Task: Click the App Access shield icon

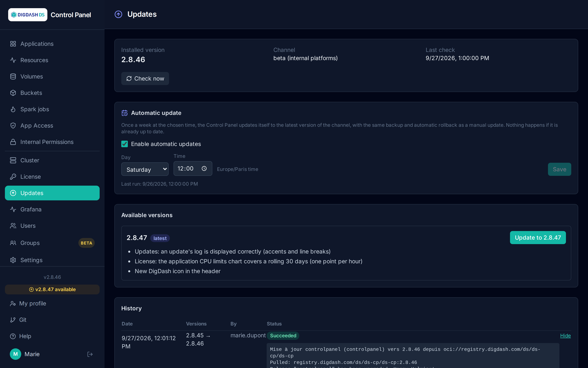Action: [x=13, y=126]
